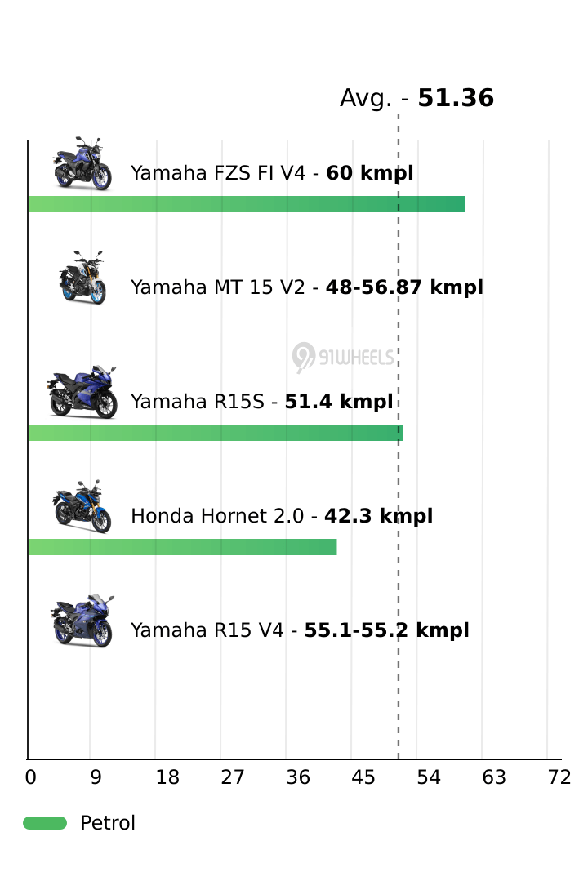Click the Honda Hornet 2.0 mileage bar
Screen dimensions: 588x890
(x=183, y=547)
